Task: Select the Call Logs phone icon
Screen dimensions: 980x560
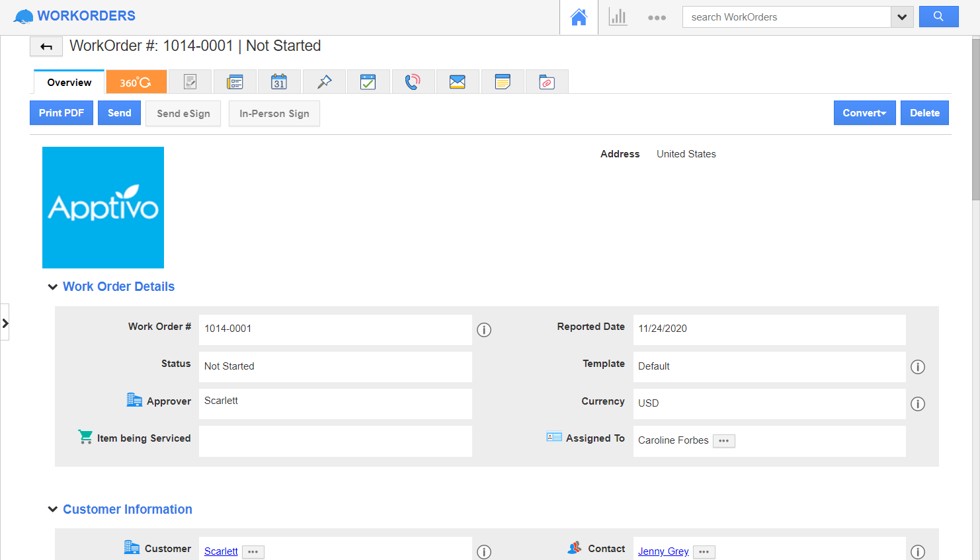Action: point(413,81)
